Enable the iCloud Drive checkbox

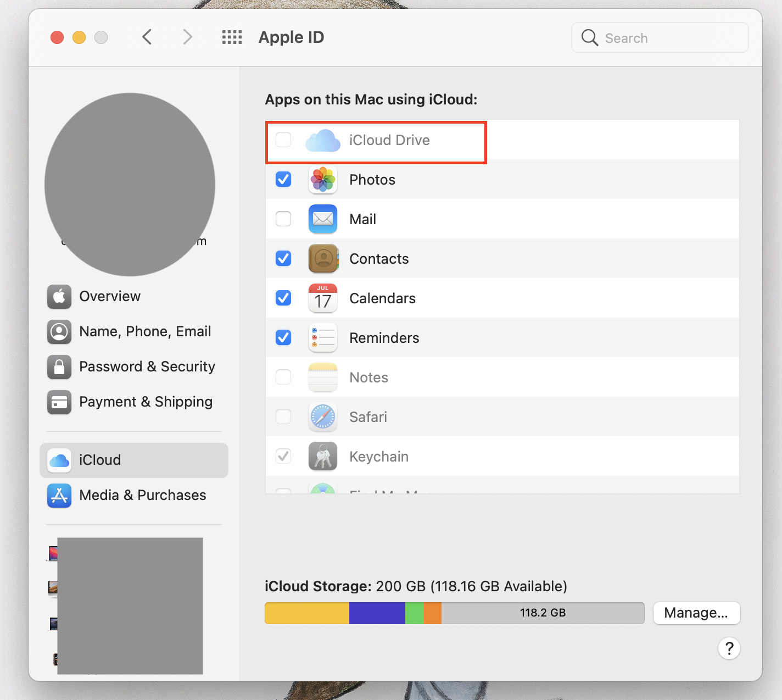point(283,140)
